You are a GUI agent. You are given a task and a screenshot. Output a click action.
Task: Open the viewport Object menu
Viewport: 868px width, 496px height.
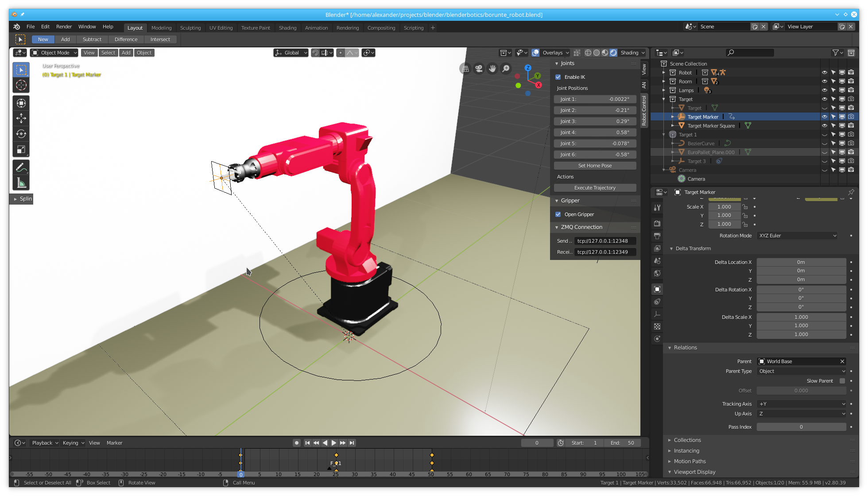[x=144, y=53]
